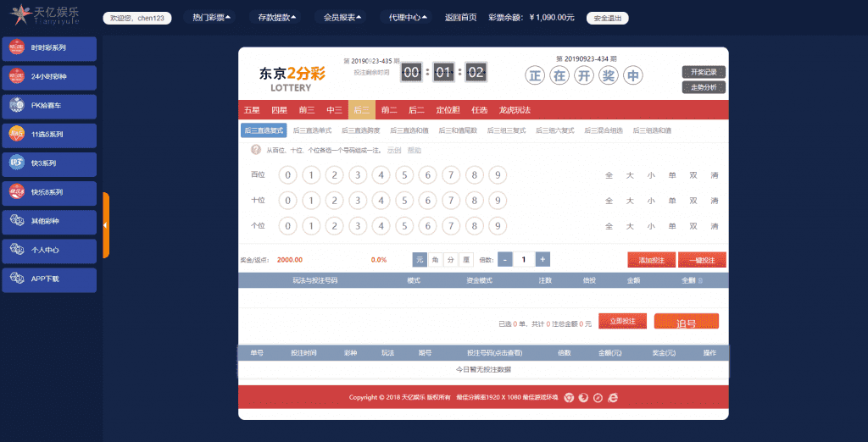Switch to the 龙虎玩法 tab

[x=515, y=110]
